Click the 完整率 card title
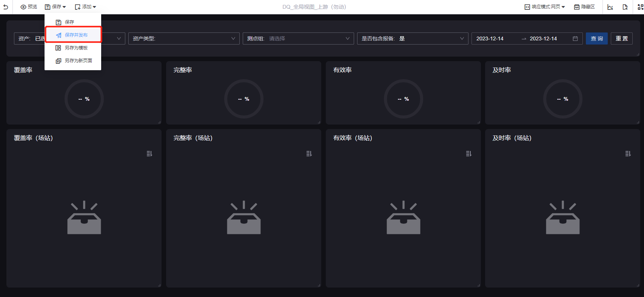The image size is (644, 297). click(x=183, y=70)
